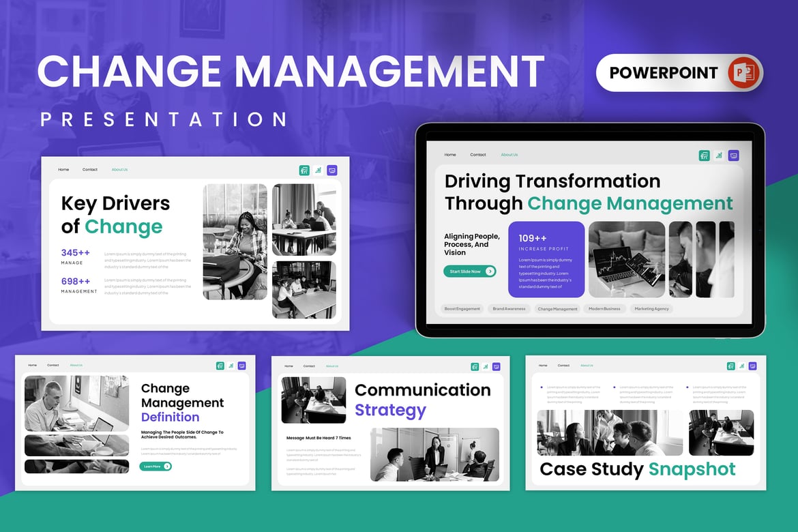Select the Marketing Agency tag
The height and width of the screenshot is (532, 798).
(x=651, y=308)
